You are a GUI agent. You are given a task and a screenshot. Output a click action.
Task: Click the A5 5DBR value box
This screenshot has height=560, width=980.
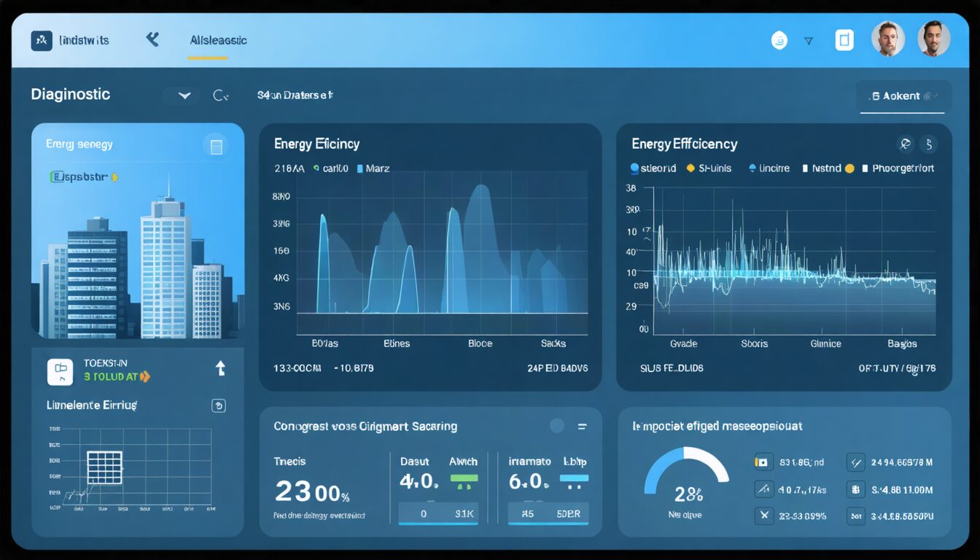[548, 513]
